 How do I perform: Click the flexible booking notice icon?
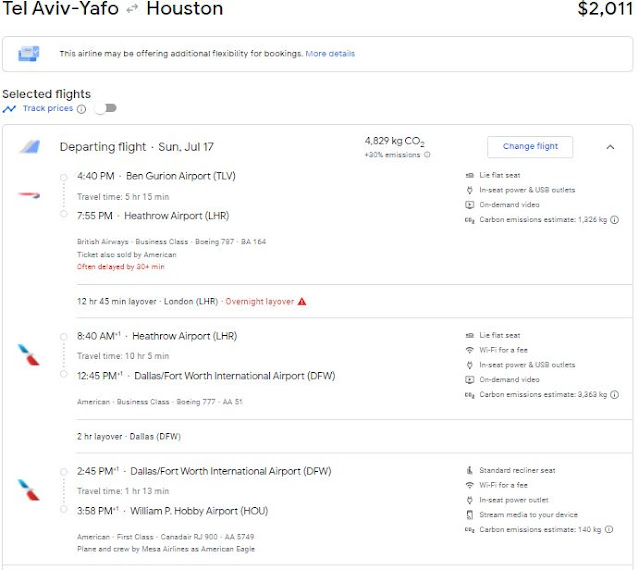pyautogui.click(x=29, y=53)
